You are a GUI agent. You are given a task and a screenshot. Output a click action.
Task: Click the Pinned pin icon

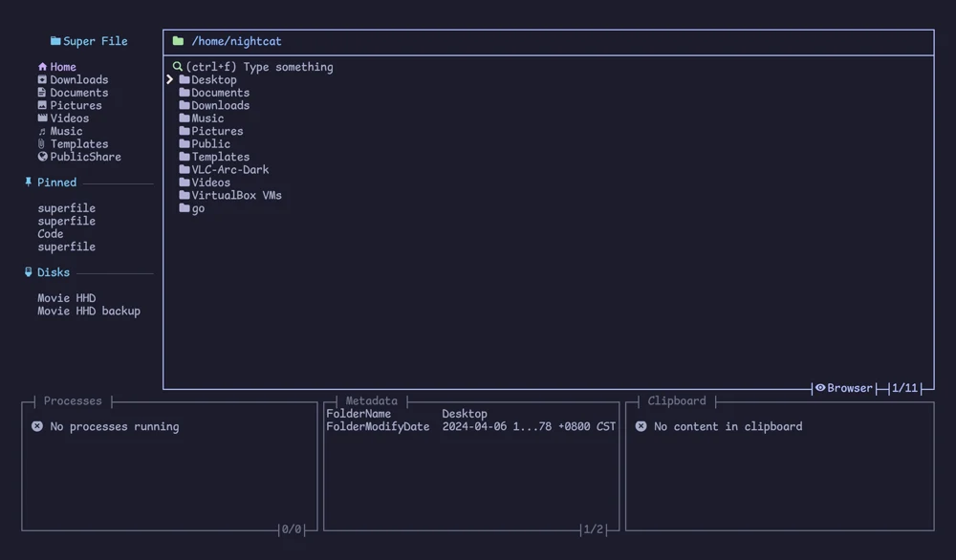point(28,182)
